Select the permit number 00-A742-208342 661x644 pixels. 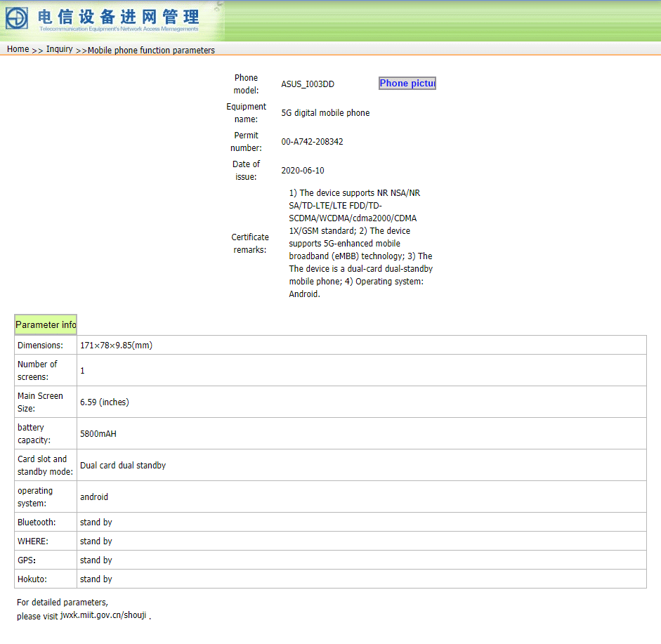coord(313,142)
